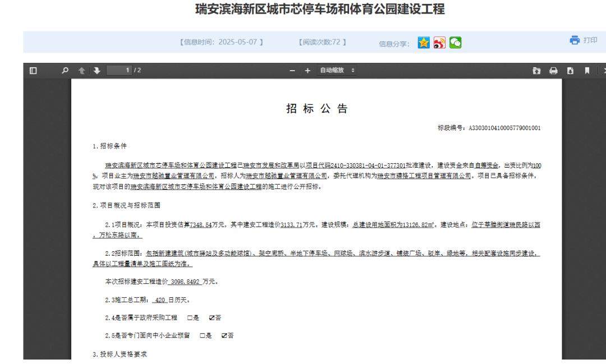Toggle 否 checkbox for 中小企业预留
The width and height of the screenshot is (606, 364).
224,336
